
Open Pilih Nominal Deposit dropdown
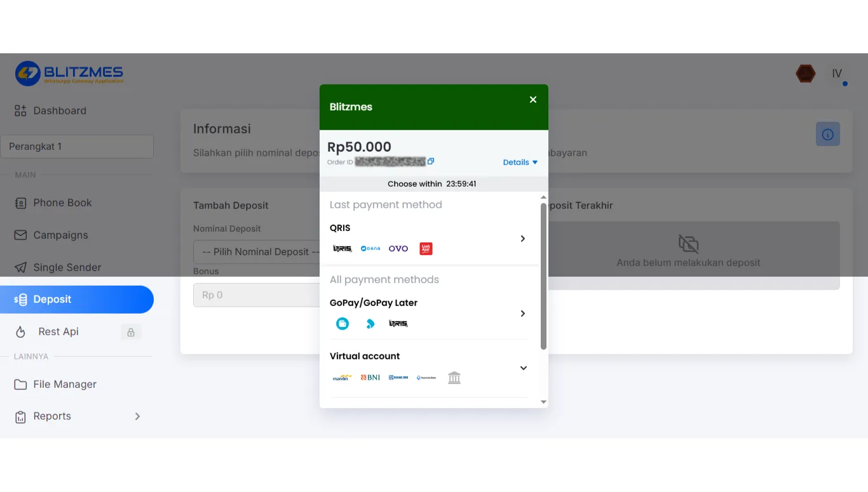pos(257,252)
